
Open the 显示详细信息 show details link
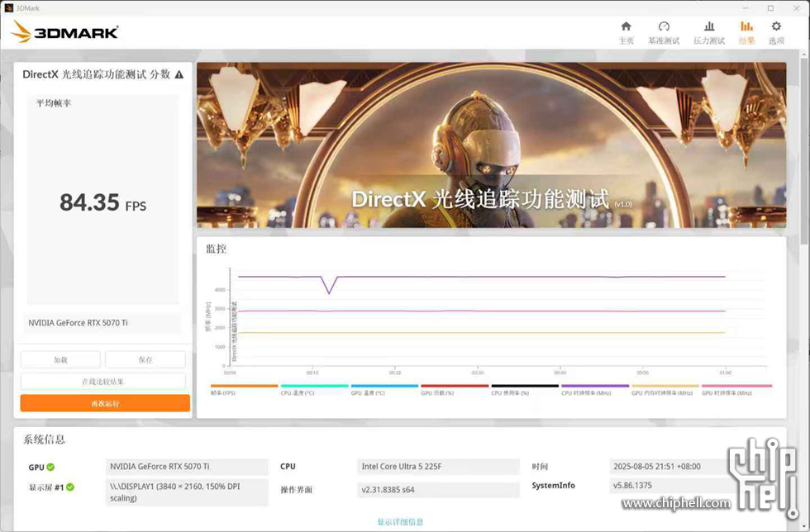point(400,521)
